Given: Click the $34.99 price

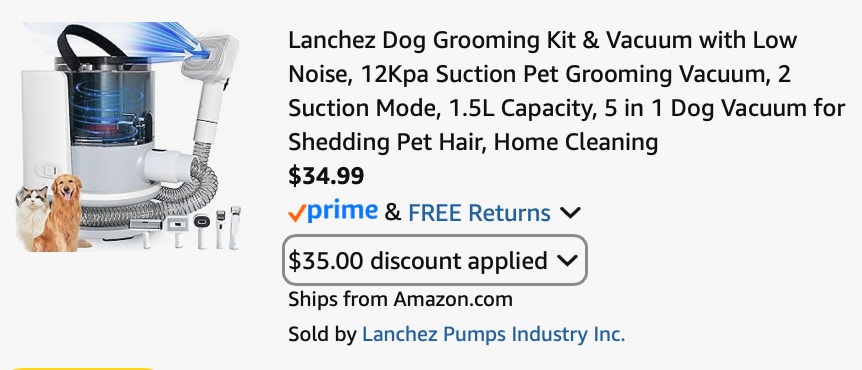Looking at the screenshot, I should coord(326,176).
